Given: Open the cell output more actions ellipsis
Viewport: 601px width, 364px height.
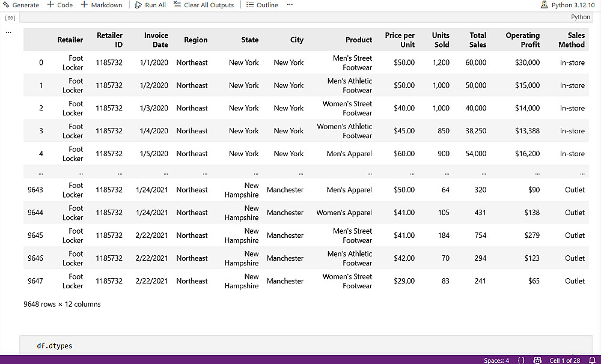Looking at the screenshot, I should [x=8, y=32].
